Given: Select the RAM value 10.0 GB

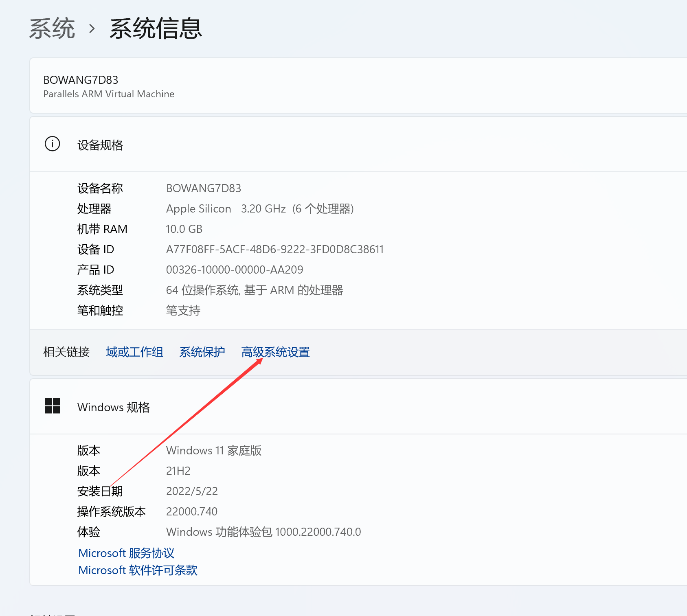Looking at the screenshot, I should 184,229.
